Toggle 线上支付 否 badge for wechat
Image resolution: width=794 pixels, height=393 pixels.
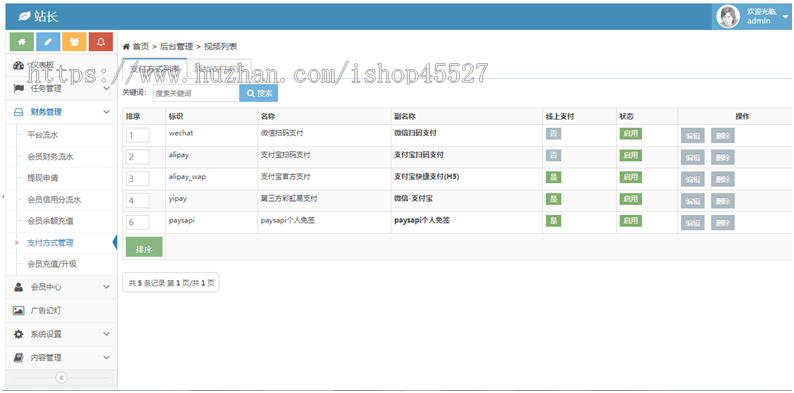pos(553,134)
